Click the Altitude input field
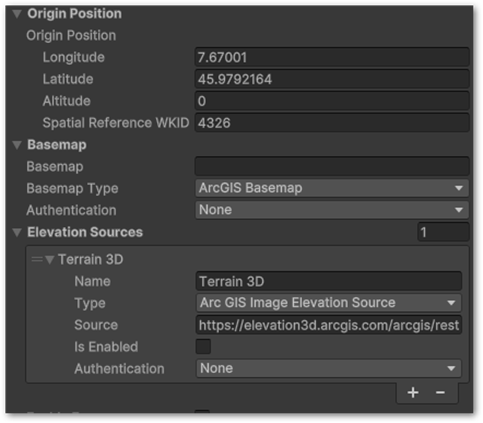 (332, 101)
